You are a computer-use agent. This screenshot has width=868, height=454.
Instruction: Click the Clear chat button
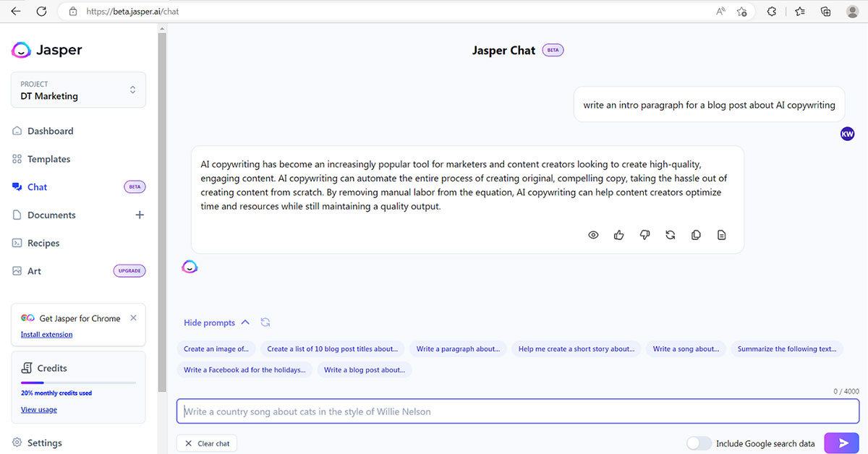point(207,443)
